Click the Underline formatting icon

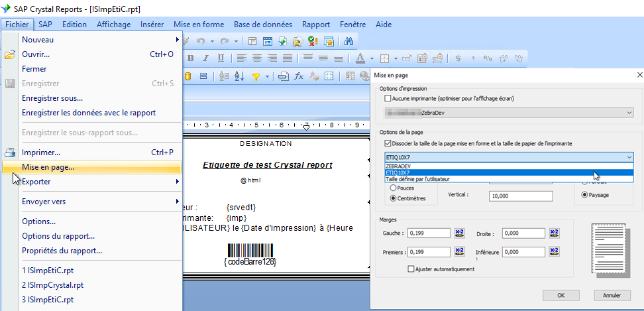221,58
